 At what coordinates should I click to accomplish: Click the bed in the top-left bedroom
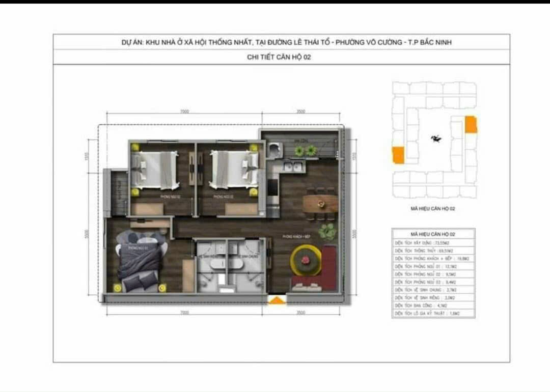coord(155,168)
